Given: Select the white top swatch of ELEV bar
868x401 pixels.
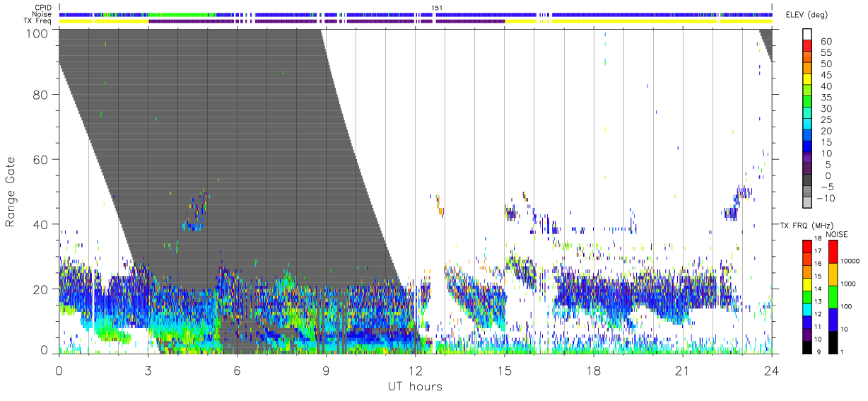Looking at the screenshot, I should click(807, 35).
